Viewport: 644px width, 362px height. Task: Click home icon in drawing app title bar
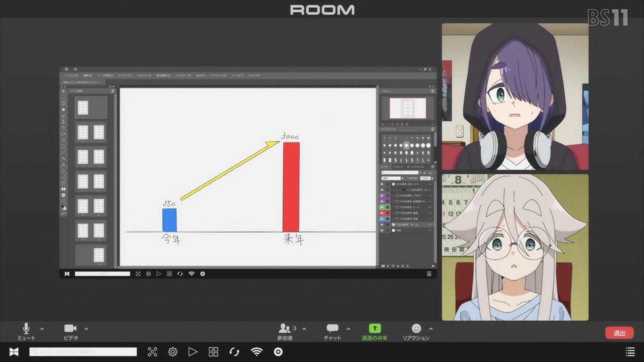[x=75, y=69]
